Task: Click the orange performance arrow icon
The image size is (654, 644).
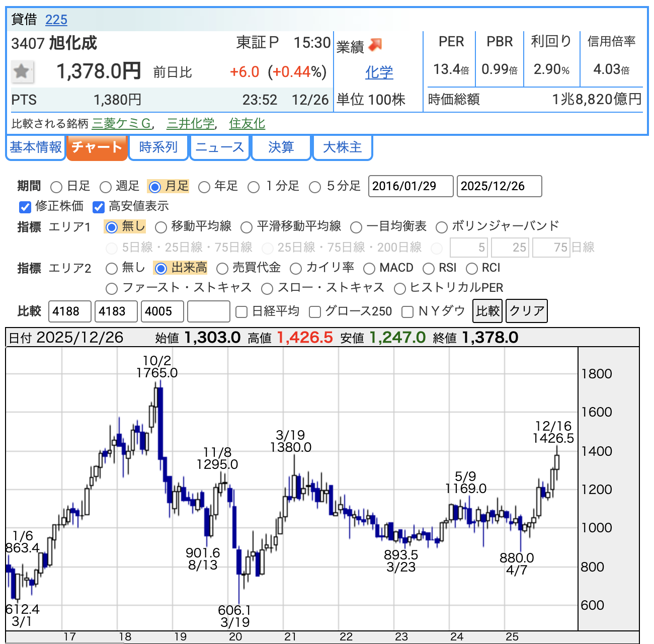Action: (375, 45)
